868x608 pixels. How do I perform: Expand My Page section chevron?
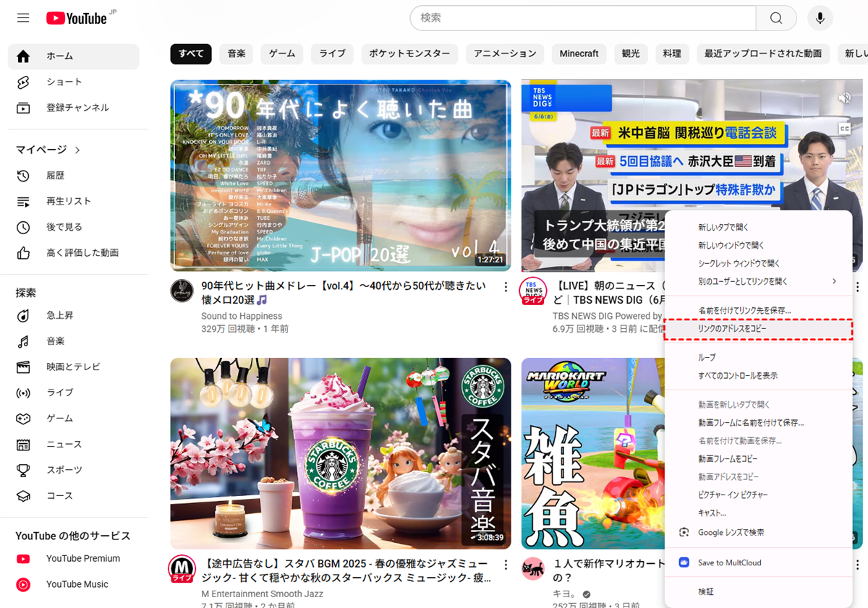tap(77, 150)
